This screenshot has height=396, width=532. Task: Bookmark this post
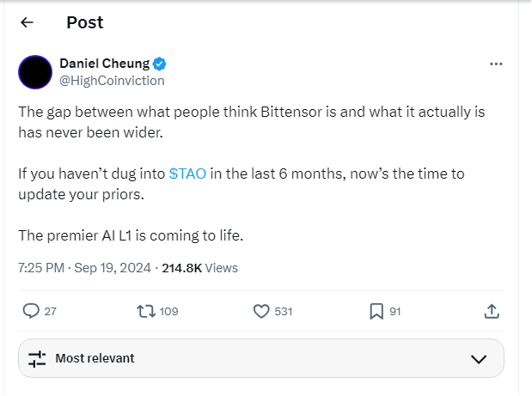point(376,311)
